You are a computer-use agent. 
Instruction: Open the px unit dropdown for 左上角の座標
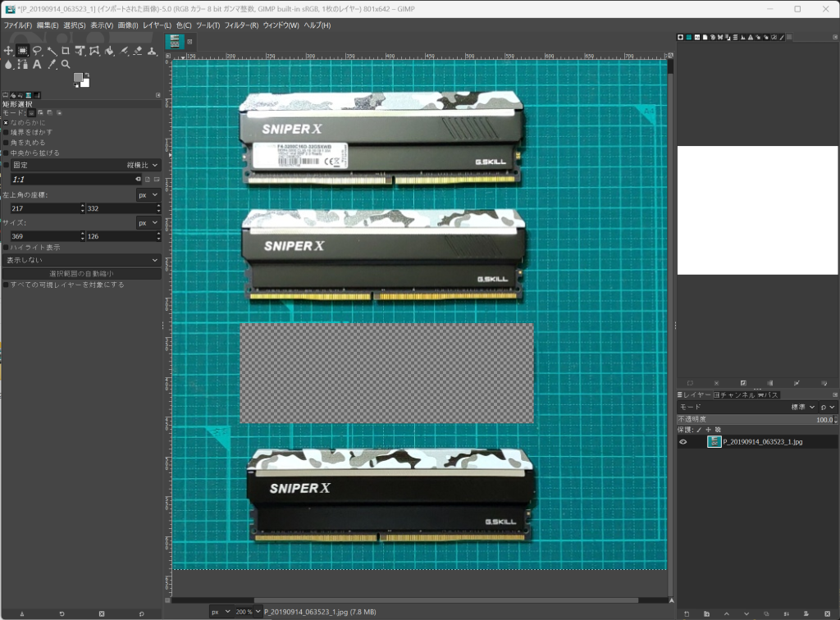pyautogui.click(x=148, y=195)
